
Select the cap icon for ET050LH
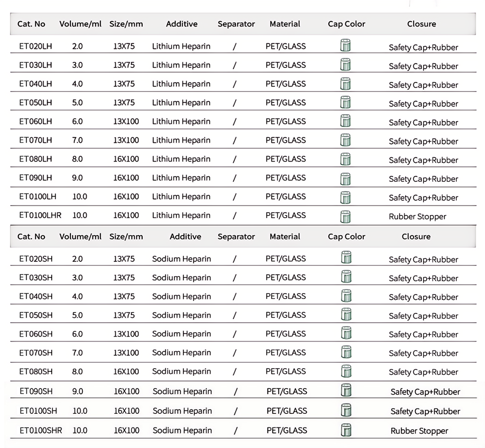345,102
